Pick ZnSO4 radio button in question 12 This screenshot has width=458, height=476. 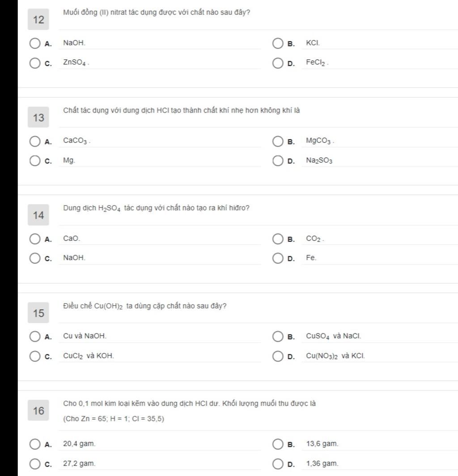point(35,63)
